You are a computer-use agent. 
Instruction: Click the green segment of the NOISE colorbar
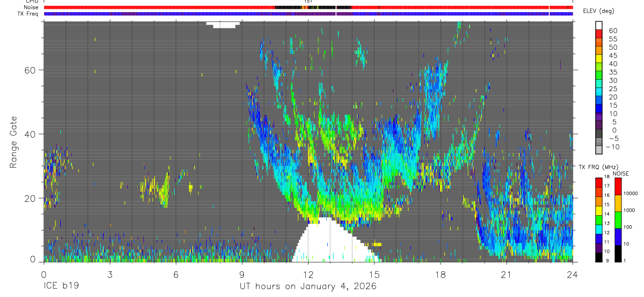coord(618,219)
